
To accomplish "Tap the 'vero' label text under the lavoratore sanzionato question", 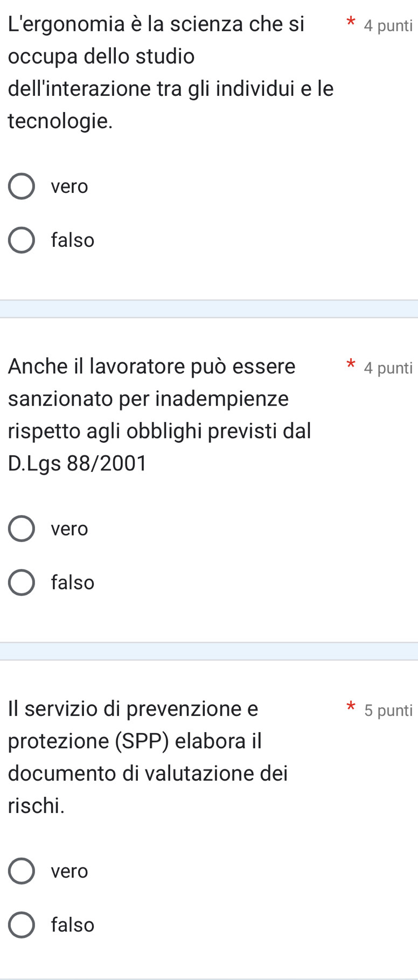I will tap(69, 529).
